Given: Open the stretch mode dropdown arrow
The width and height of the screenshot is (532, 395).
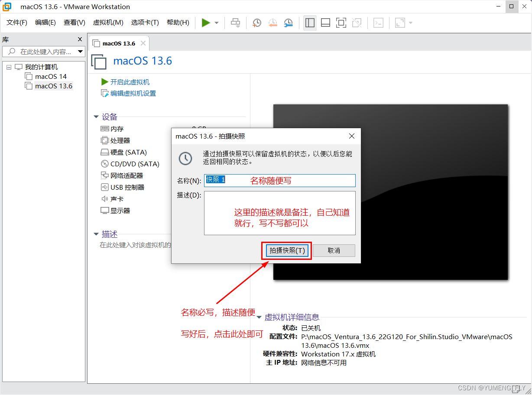Looking at the screenshot, I should [411, 23].
